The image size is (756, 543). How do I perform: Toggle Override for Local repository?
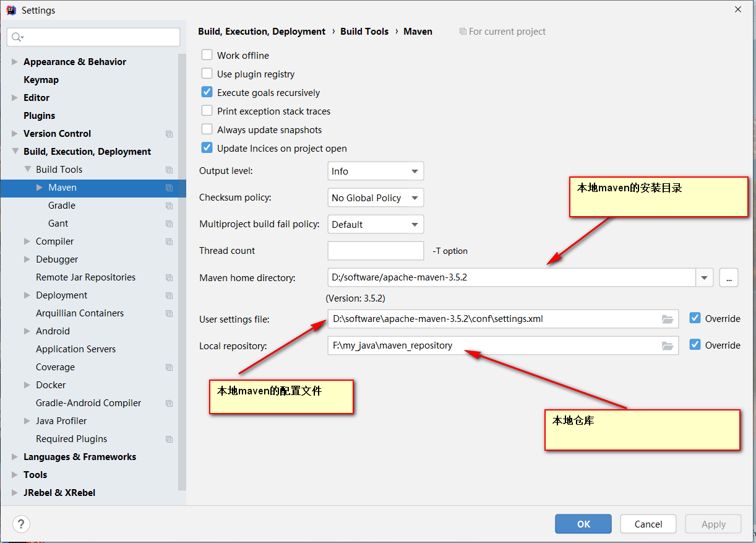695,345
